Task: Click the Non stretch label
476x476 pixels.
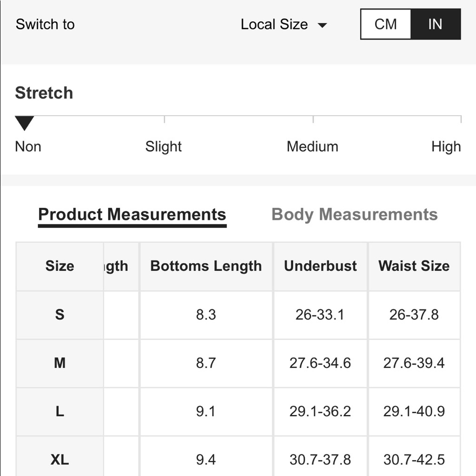Action: click(28, 147)
